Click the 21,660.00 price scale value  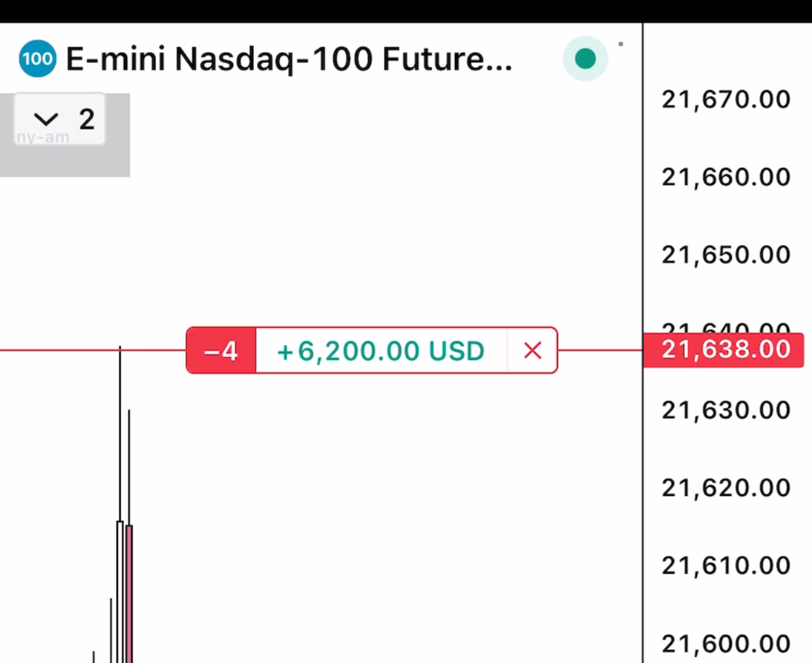[726, 177]
